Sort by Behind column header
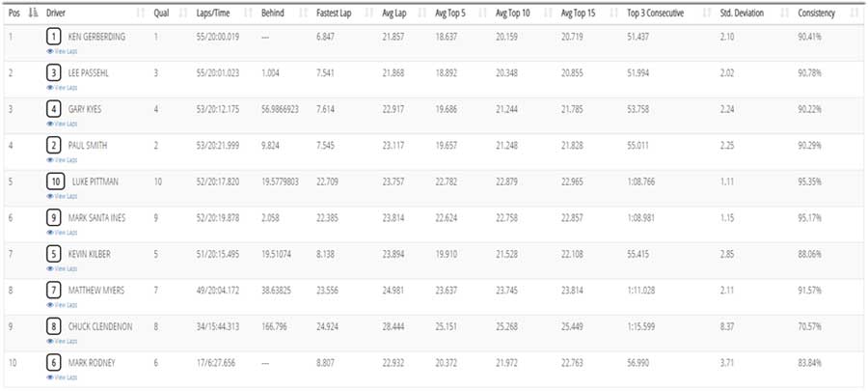 (273, 14)
